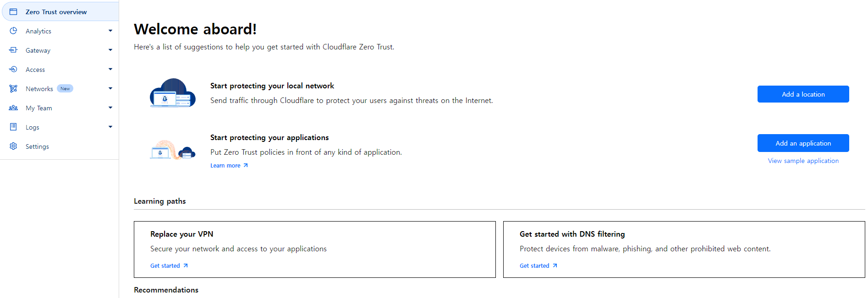The width and height of the screenshot is (868, 298).
Task: Click the Recommendations heading
Action: [x=166, y=290]
